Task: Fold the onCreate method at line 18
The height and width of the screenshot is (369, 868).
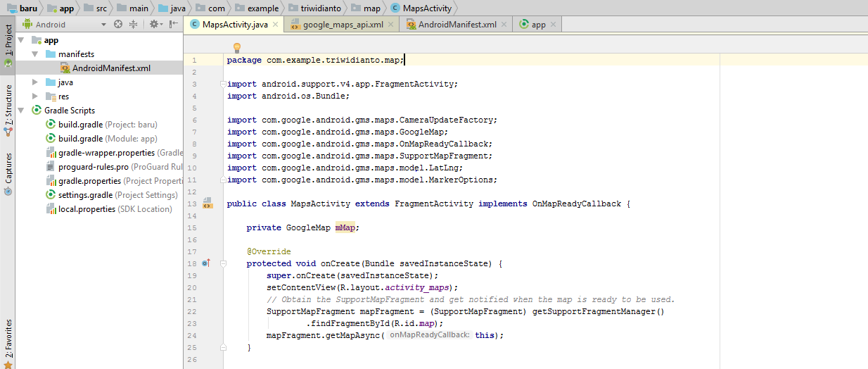Action: pyautogui.click(x=223, y=263)
